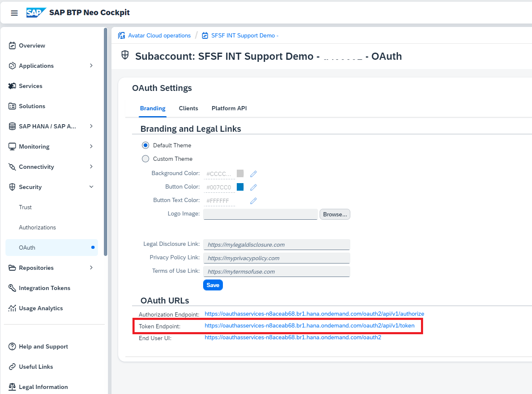The image size is (532, 394).
Task: Click the Avatar Cloud operations breadcrumb icon
Action: coord(122,35)
